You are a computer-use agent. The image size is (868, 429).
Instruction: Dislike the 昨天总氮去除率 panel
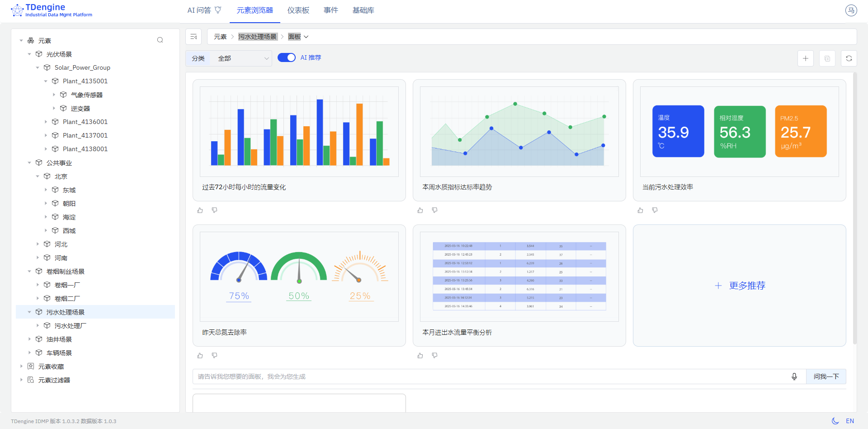tap(215, 356)
